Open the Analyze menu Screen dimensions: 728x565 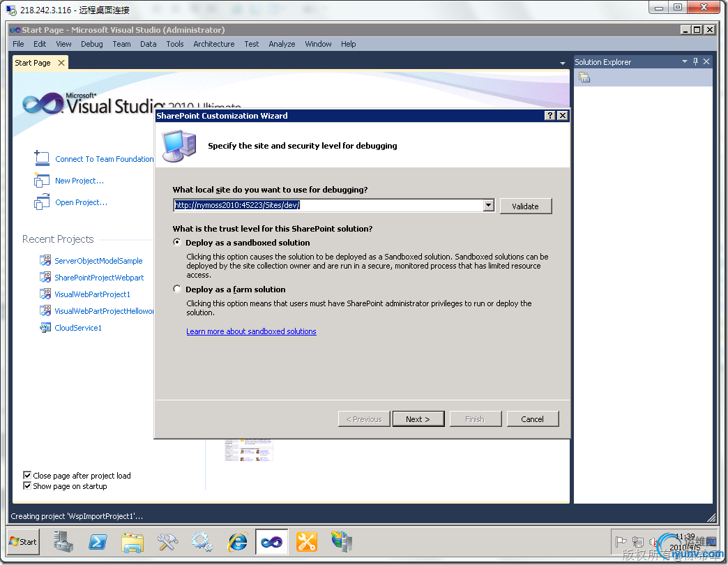pos(282,44)
